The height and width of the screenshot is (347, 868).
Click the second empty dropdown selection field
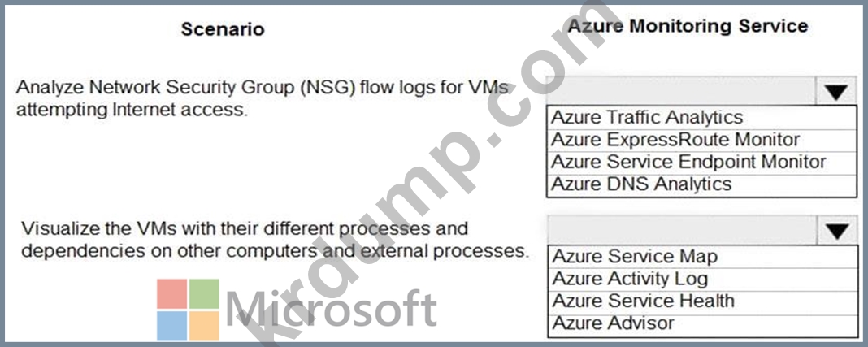tap(681, 229)
